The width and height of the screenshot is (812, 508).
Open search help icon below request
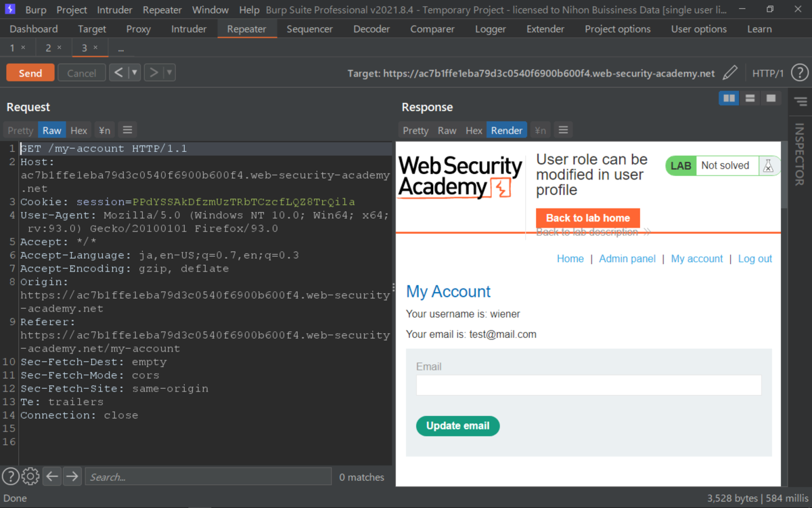coord(10,477)
